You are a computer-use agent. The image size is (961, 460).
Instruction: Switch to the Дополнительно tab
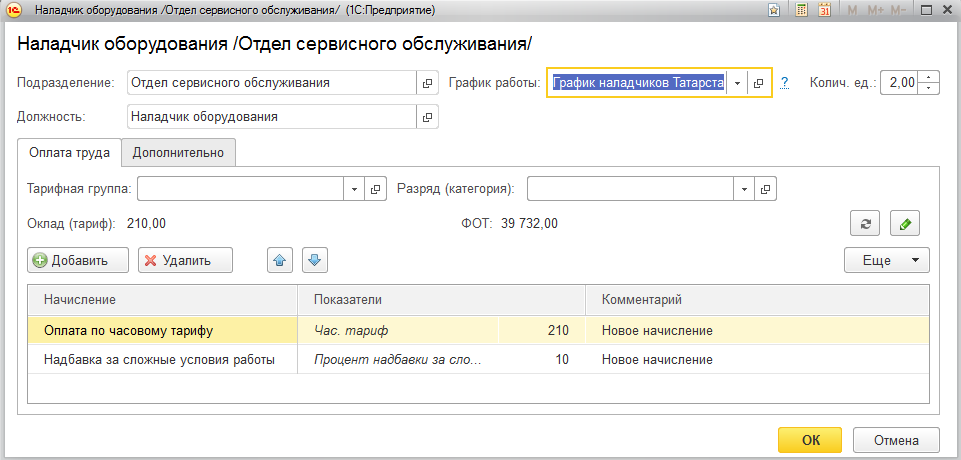point(178,153)
